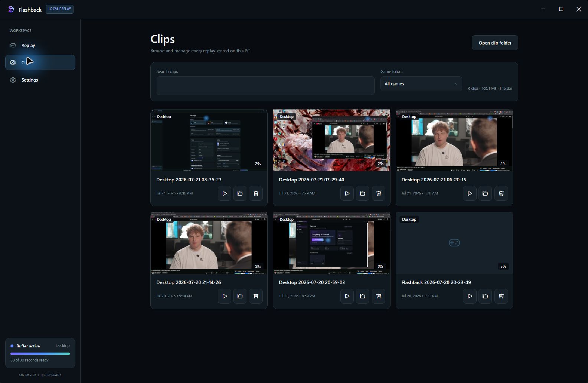Open folder for Desktop 2026-07-21 06-20-15 clip
Screen dimensions: 588x383
click(485, 193)
